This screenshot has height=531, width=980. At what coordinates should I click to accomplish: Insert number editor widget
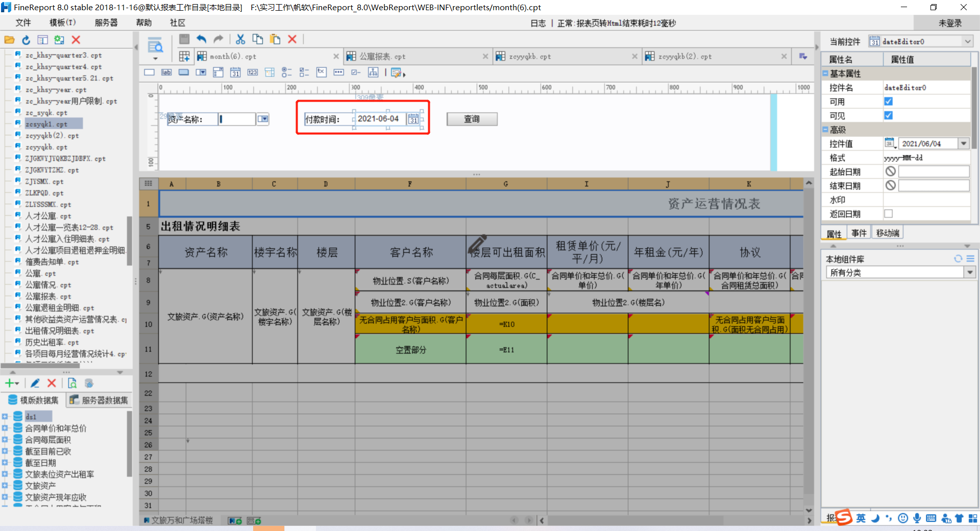point(253,73)
